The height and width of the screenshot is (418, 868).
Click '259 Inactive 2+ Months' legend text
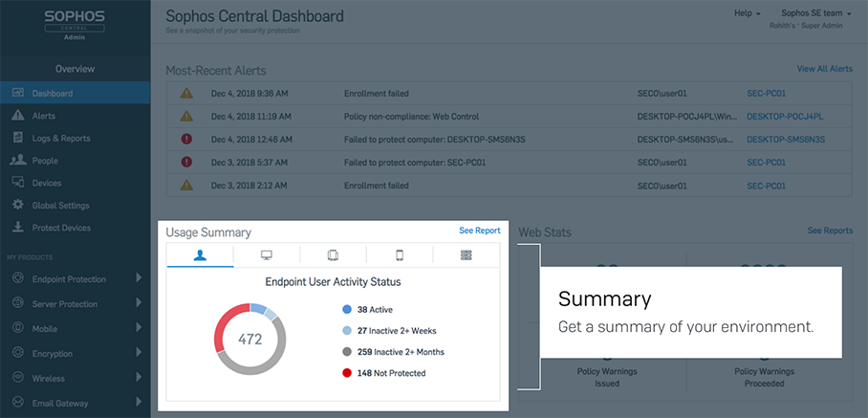point(401,352)
